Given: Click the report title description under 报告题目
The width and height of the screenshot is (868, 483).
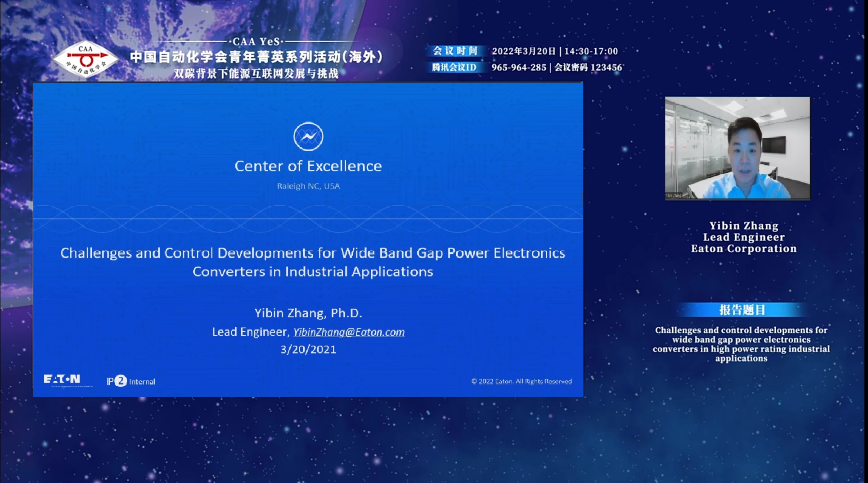Looking at the screenshot, I should tap(741, 344).
